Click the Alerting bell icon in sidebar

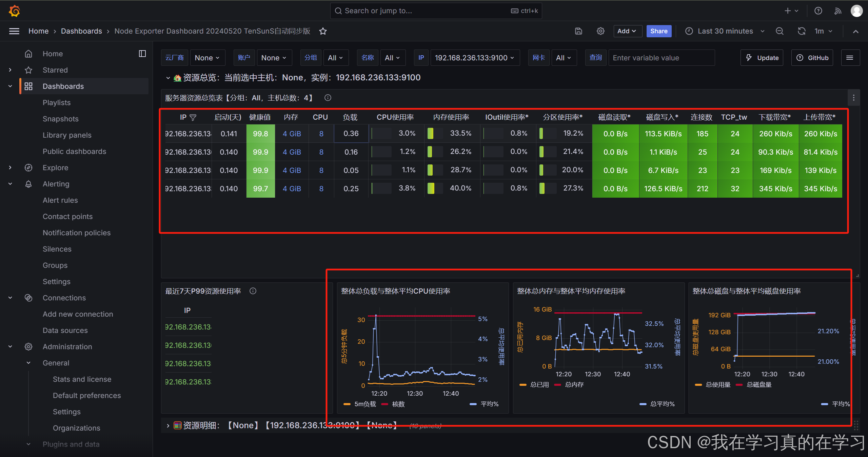pyautogui.click(x=28, y=184)
